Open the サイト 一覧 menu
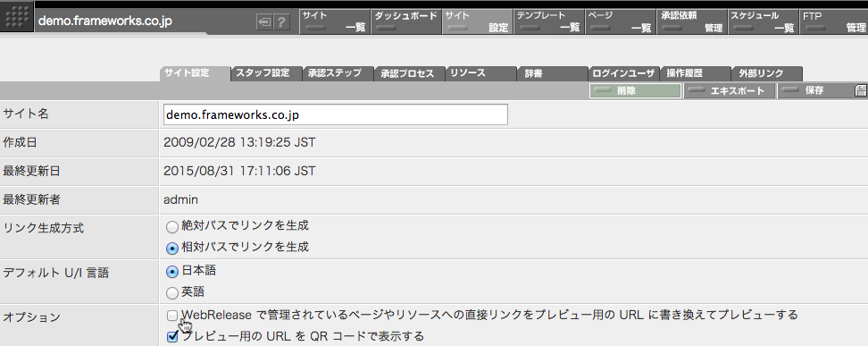Viewport: 868px width, 346px height. [x=335, y=22]
